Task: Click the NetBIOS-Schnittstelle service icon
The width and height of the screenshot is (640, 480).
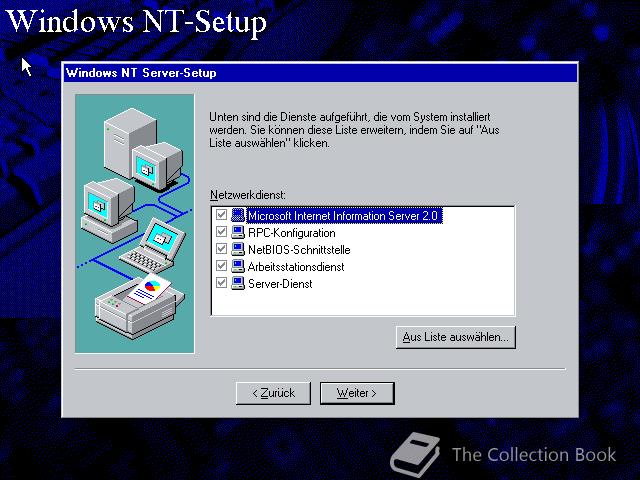Action: 238,249
